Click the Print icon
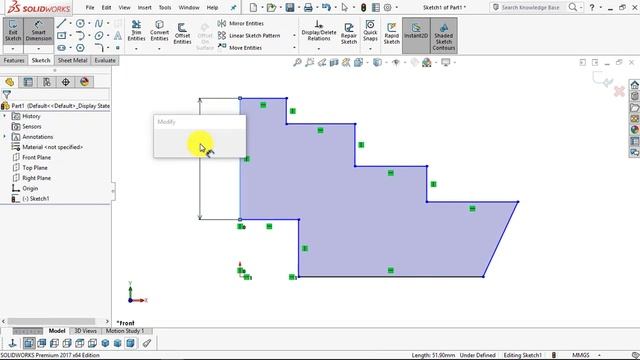640x360 pixels. (x=308, y=7)
